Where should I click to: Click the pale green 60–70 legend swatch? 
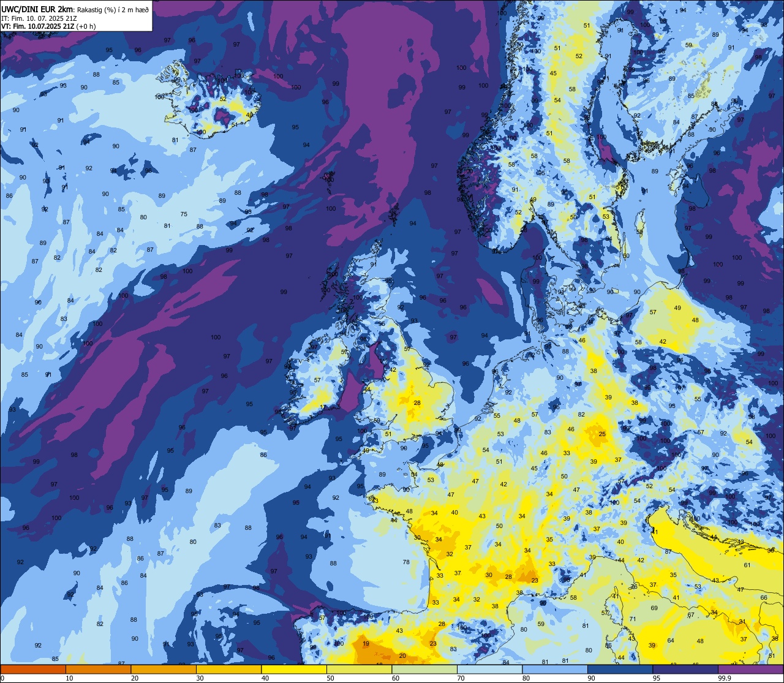pyautogui.click(x=424, y=669)
